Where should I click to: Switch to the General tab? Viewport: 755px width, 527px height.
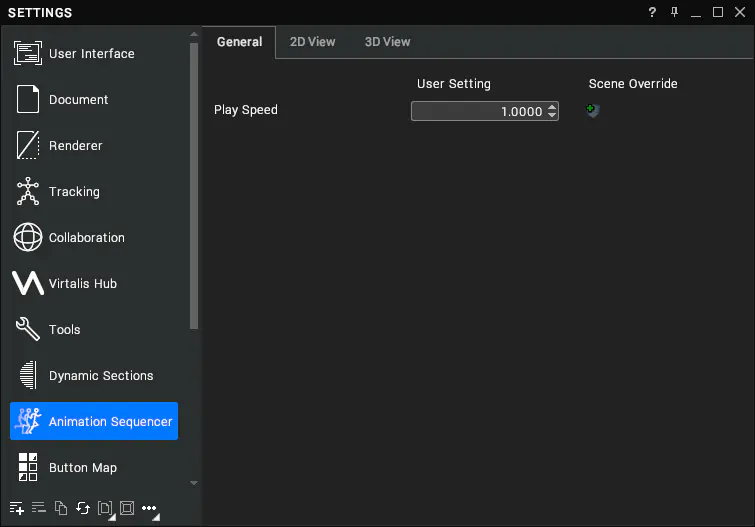click(239, 42)
